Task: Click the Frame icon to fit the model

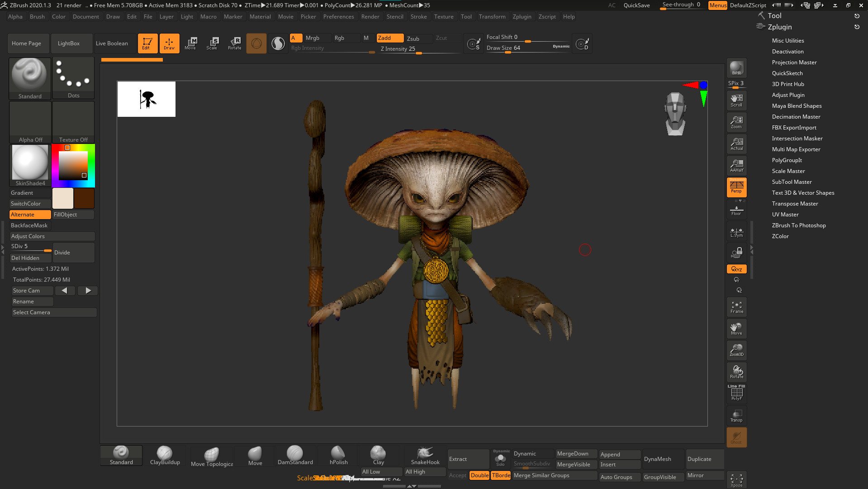Action: click(736, 307)
